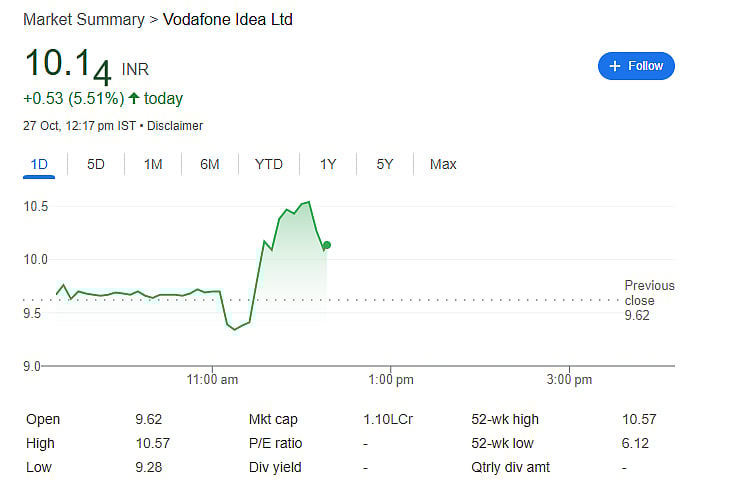Click the Follow button
Image resolution: width=729 pixels, height=495 pixels.
636,66
